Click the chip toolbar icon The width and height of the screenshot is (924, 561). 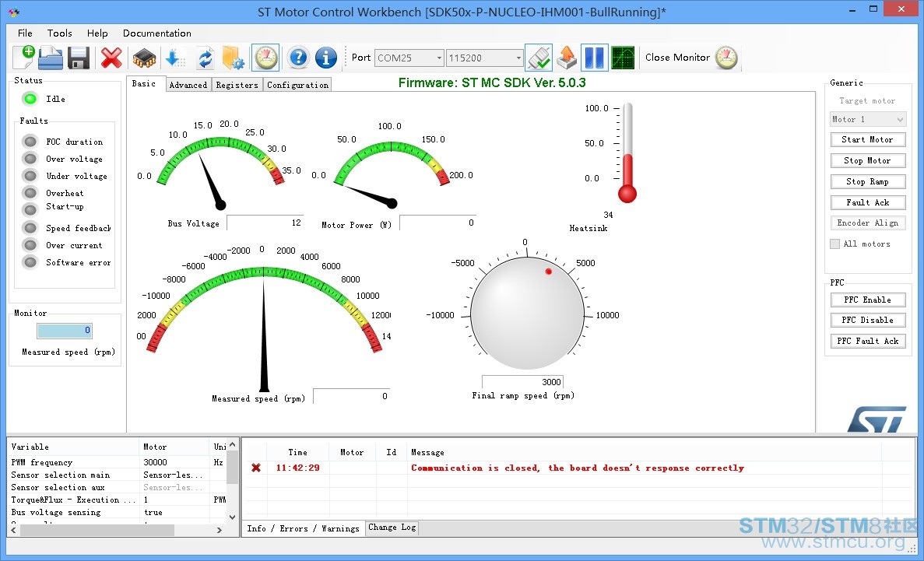144,58
